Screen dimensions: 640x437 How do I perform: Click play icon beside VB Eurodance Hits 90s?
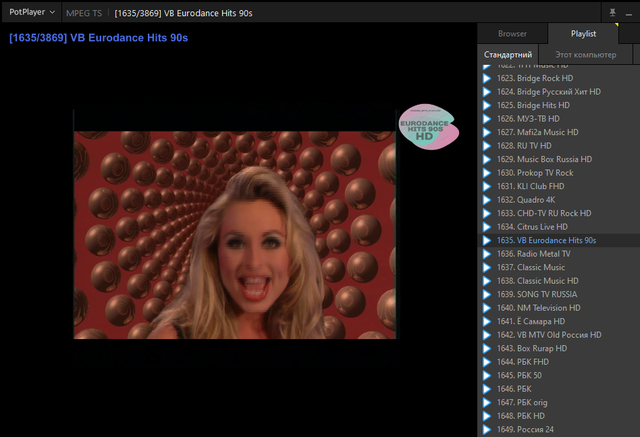[487, 240]
